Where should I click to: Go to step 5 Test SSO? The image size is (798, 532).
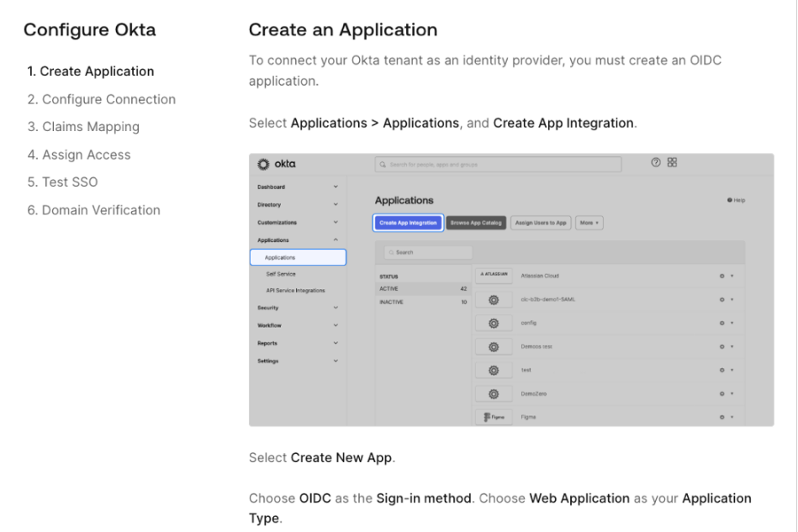click(x=62, y=182)
